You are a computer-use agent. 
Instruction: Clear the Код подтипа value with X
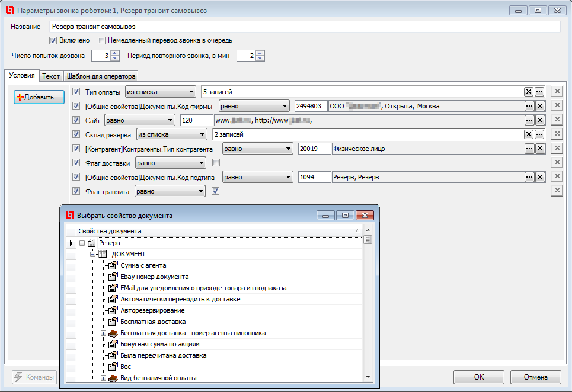(x=540, y=177)
